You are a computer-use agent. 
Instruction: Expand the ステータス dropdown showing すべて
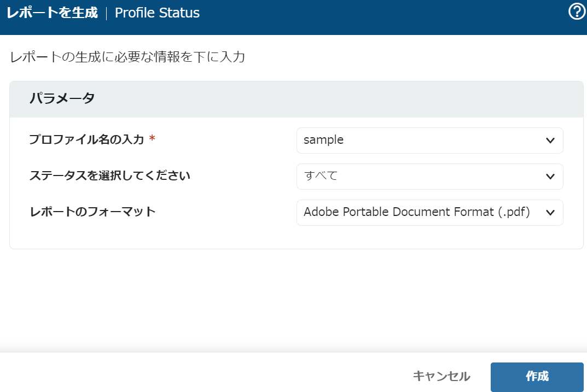coord(421,176)
